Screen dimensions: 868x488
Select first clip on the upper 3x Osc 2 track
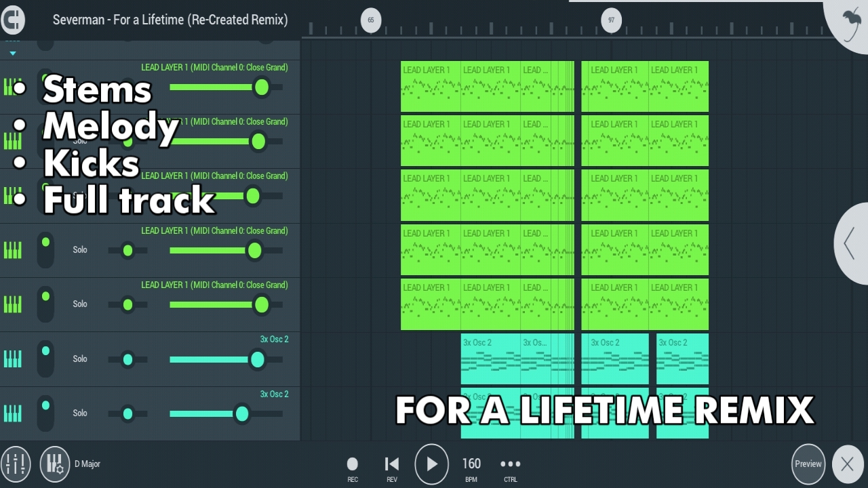pyautogui.click(x=490, y=359)
